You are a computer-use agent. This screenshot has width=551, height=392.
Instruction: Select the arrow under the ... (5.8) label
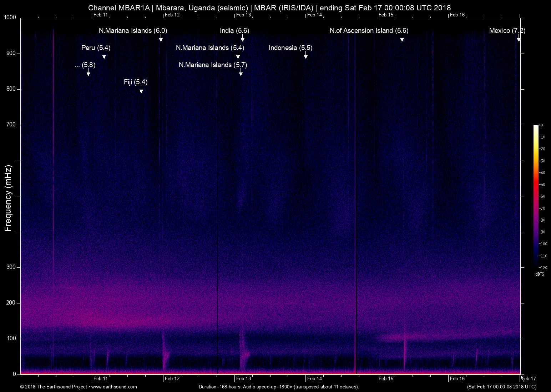(x=88, y=73)
